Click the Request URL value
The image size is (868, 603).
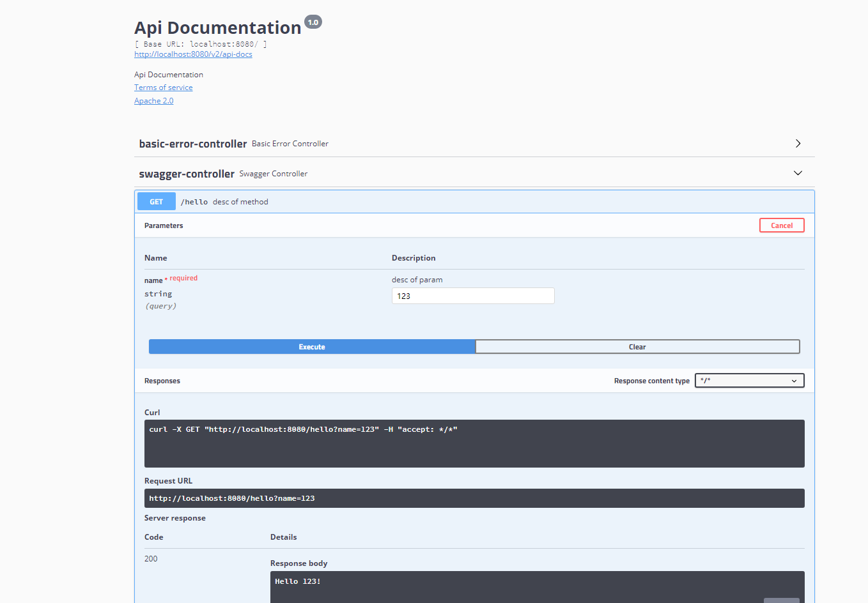point(232,498)
